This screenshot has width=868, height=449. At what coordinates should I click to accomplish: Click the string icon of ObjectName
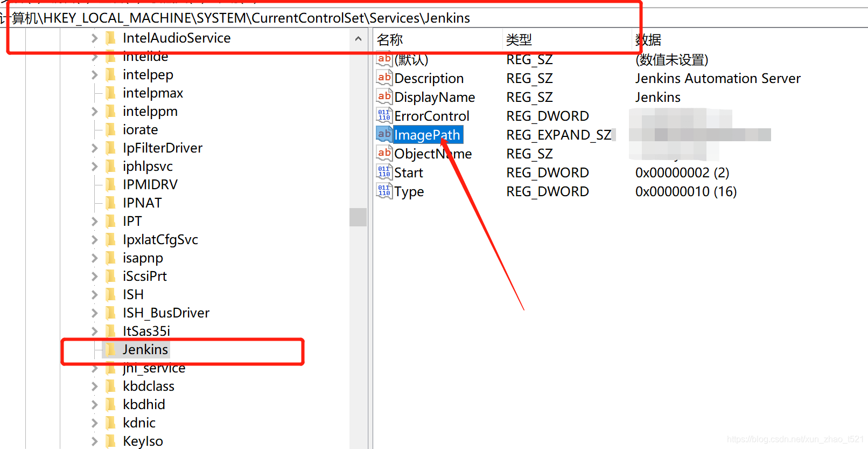(x=384, y=153)
